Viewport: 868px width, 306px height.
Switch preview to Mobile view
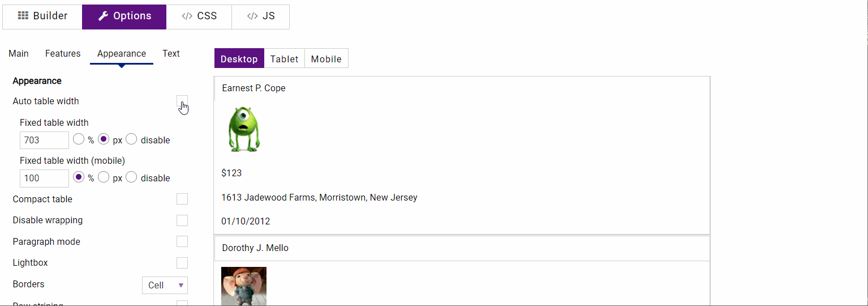326,58
